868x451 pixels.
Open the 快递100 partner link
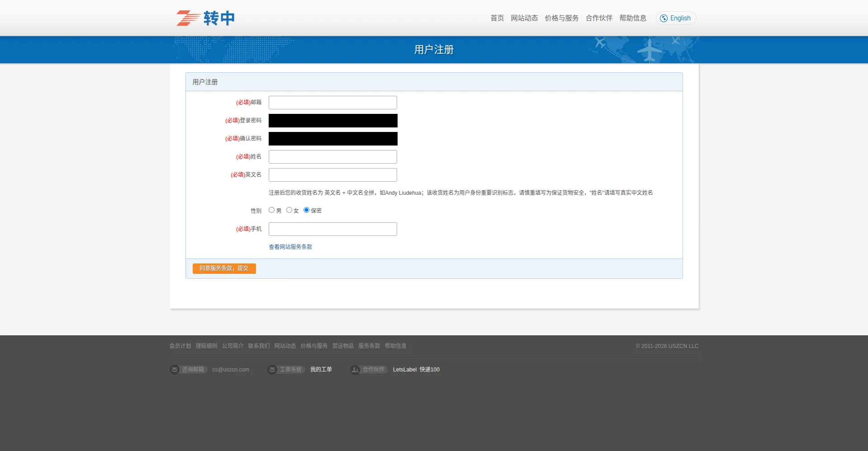[430, 370]
